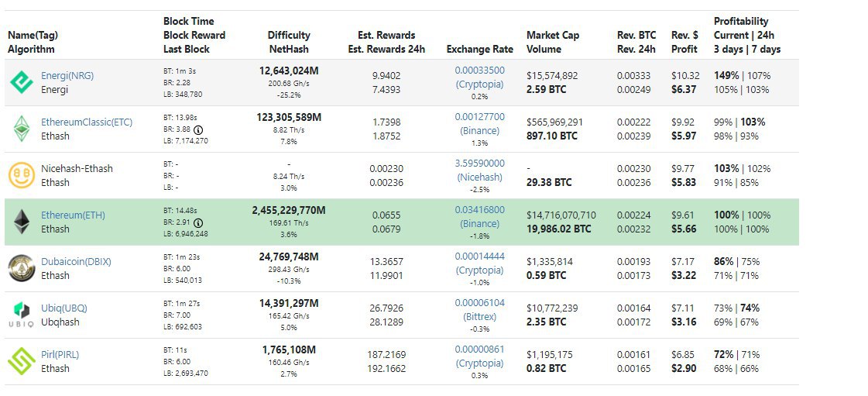Click difficulty value 24,769,748M
Image resolution: width=868 pixels, height=396 pixels.
pyautogui.click(x=289, y=257)
